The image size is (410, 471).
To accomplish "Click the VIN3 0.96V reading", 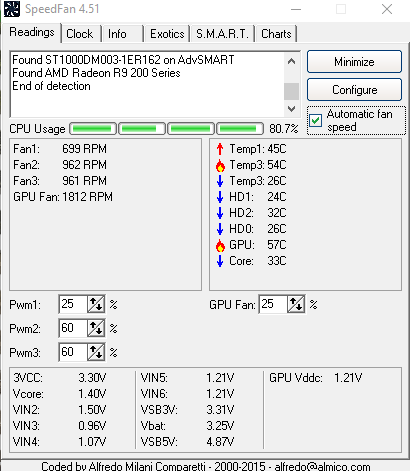I will click(59, 426).
